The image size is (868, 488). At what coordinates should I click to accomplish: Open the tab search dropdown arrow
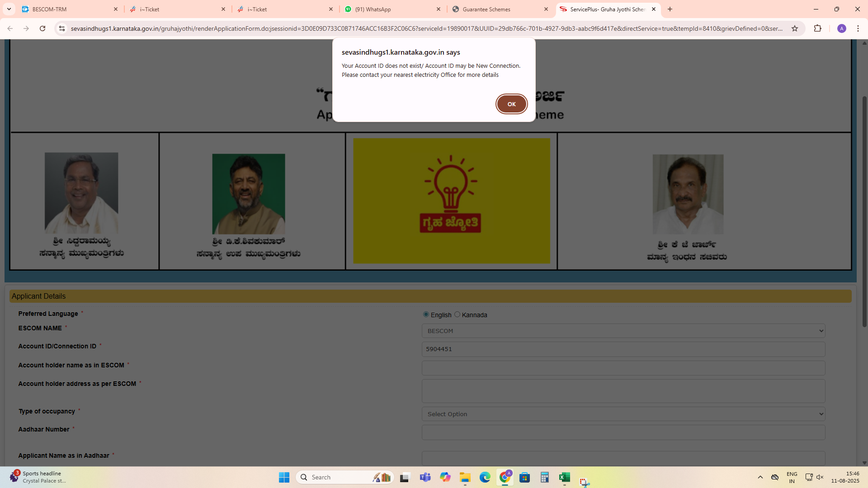click(x=9, y=9)
